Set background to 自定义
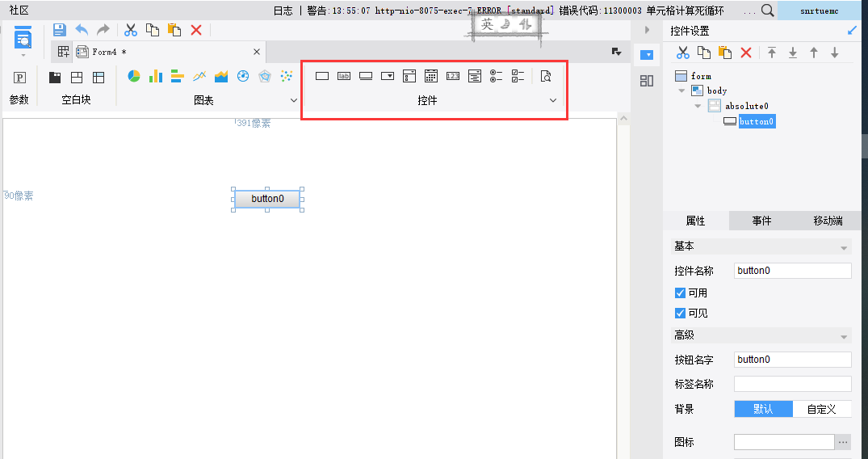 821,409
